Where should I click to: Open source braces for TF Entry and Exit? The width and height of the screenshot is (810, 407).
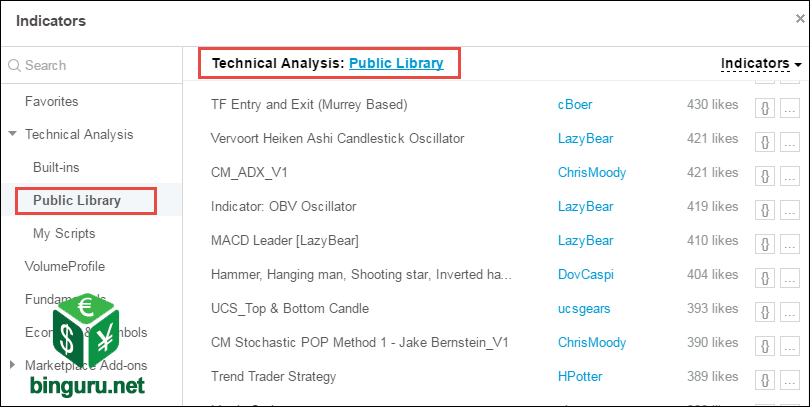pos(765,109)
